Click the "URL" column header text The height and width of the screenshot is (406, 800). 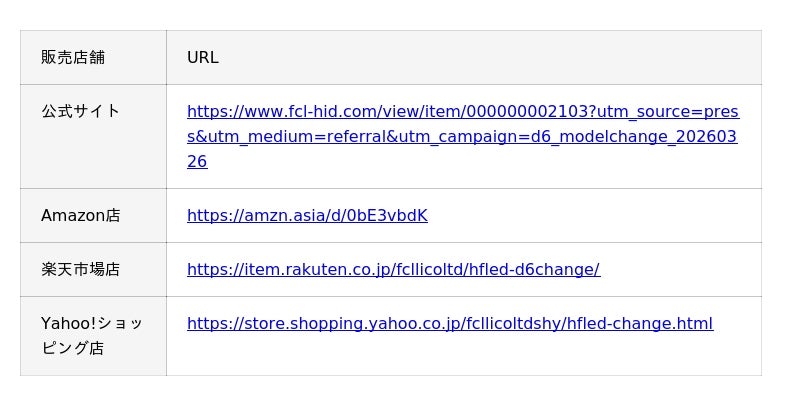[203, 57]
